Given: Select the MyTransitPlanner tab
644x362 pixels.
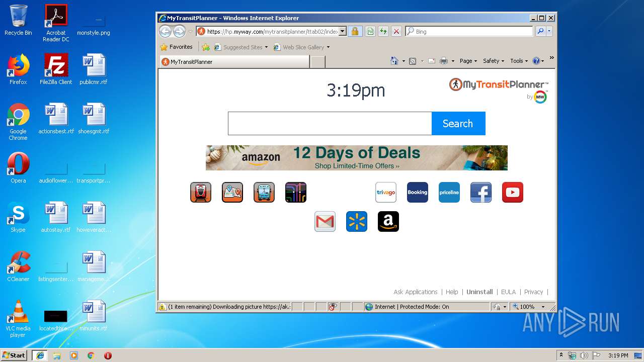Looking at the screenshot, I should (234, 62).
